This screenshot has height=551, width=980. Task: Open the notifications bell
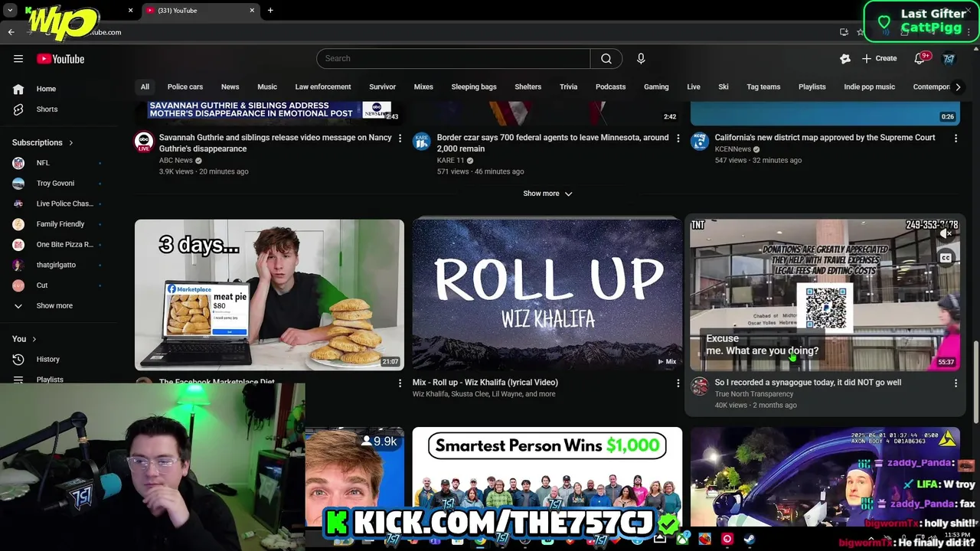tap(920, 59)
